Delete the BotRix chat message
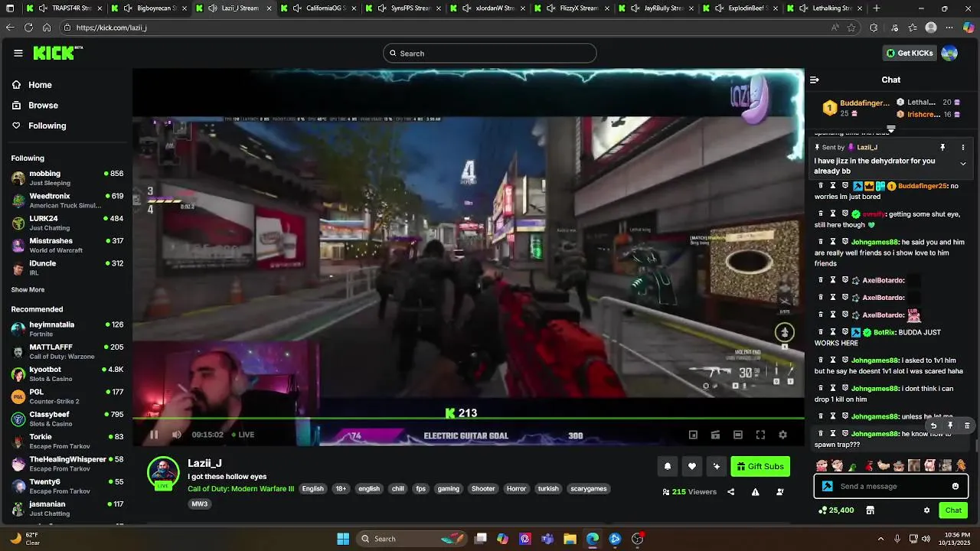The image size is (980, 551). click(821, 332)
